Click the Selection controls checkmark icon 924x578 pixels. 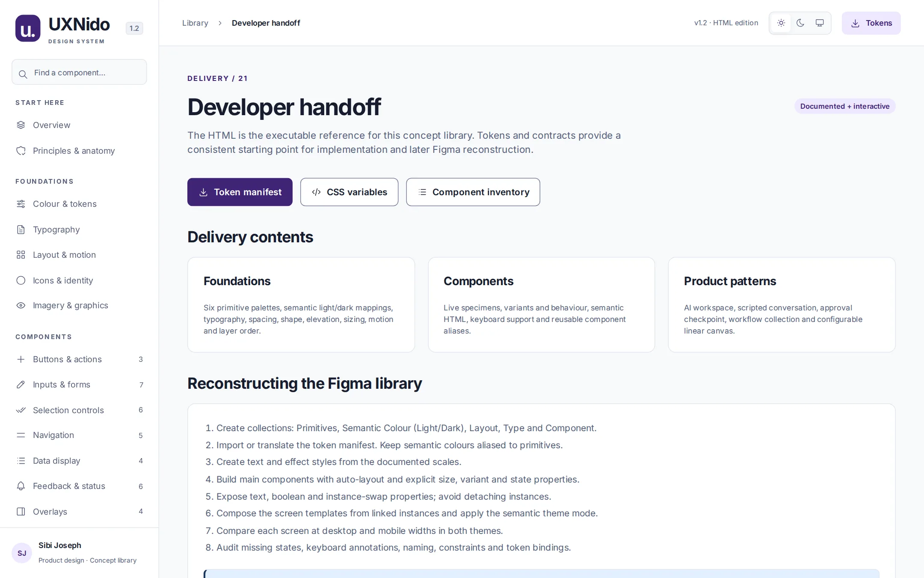[21, 410]
